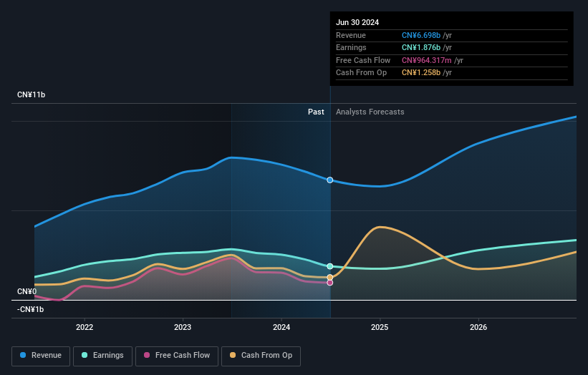Click the CN¥11b y-axis label
The width and height of the screenshot is (588, 375).
coord(31,94)
